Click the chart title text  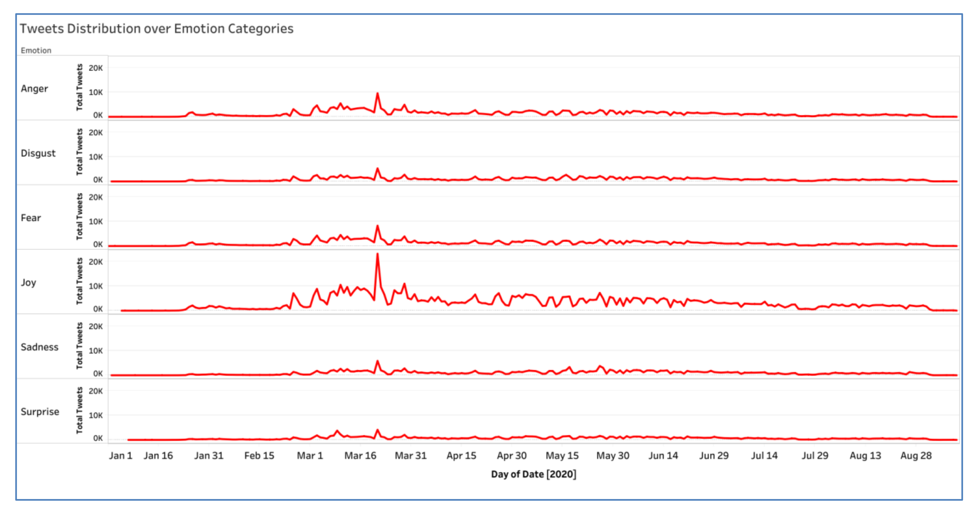(x=156, y=29)
